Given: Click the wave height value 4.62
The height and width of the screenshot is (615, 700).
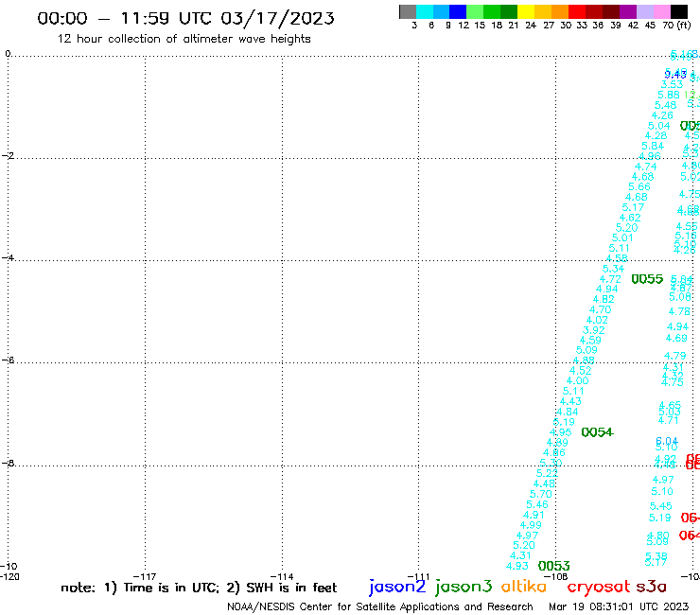Looking at the screenshot, I should [630, 218].
